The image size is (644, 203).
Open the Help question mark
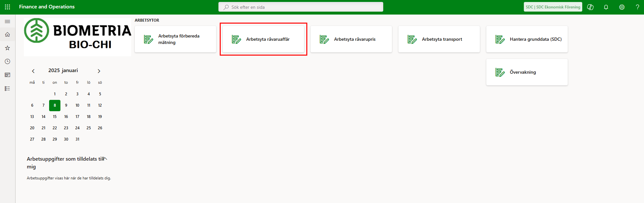637,7
